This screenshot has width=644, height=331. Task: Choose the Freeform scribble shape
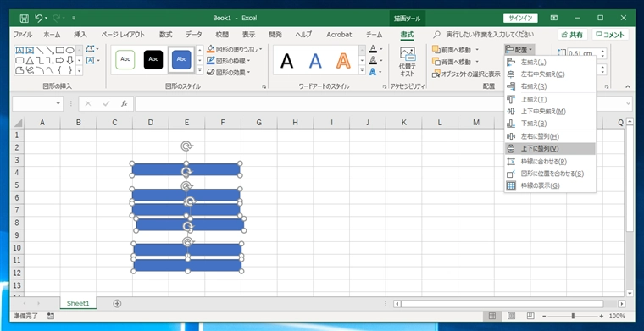point(30,70)
